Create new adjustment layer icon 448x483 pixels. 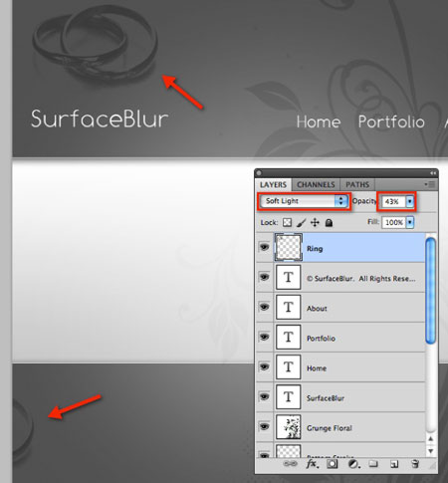tap(353, 464)
